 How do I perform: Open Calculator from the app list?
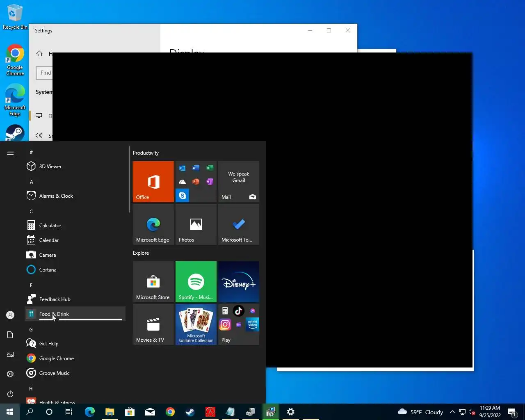(75, 225)
